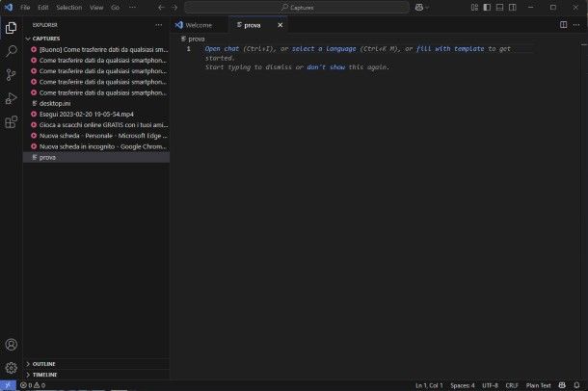Open the Extensions view

pyautogui.click(x=12, y=122)
